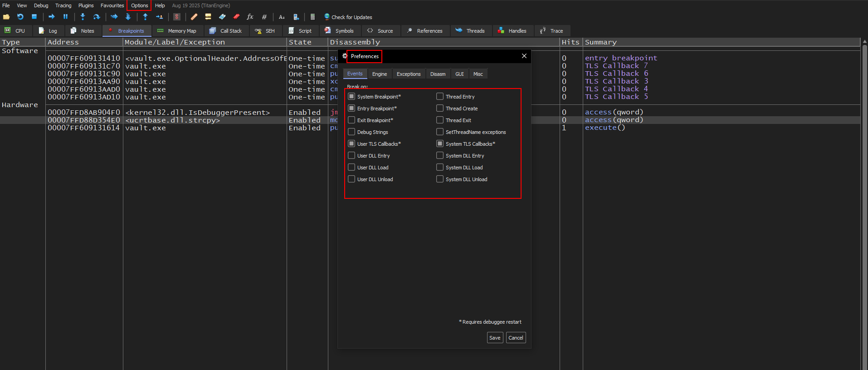Viewport: 868px width, 370px height.
Task: Open the Disasm preferences tab
Action: click(438, 74)
